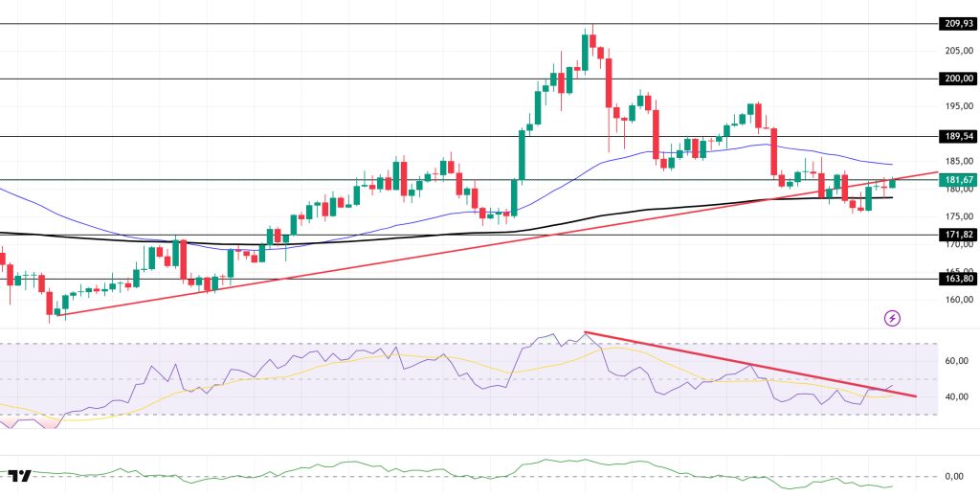Screen dimensions: 980x497
Task: Select the 209,93 price level label
Action: click(957, 24)
